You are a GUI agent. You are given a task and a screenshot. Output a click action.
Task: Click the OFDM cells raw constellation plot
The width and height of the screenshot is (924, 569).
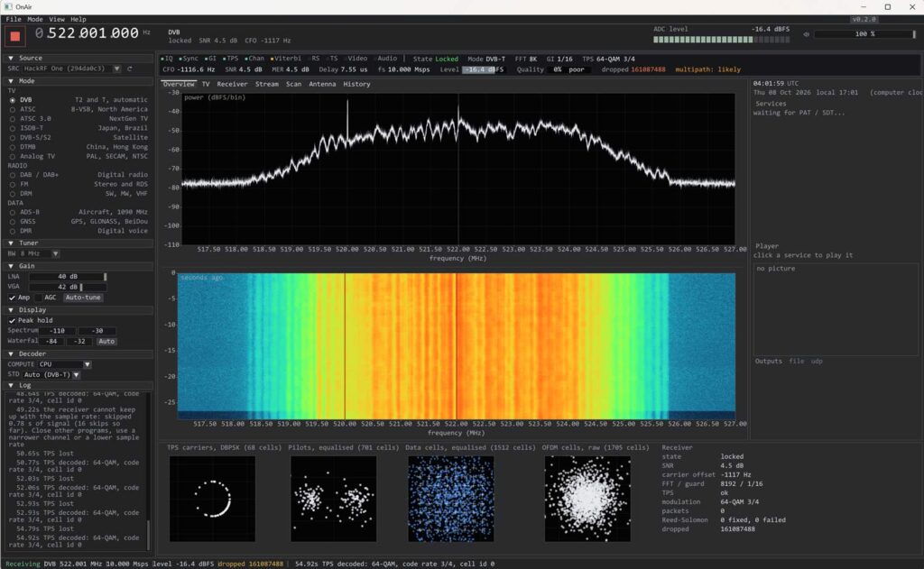587,499
